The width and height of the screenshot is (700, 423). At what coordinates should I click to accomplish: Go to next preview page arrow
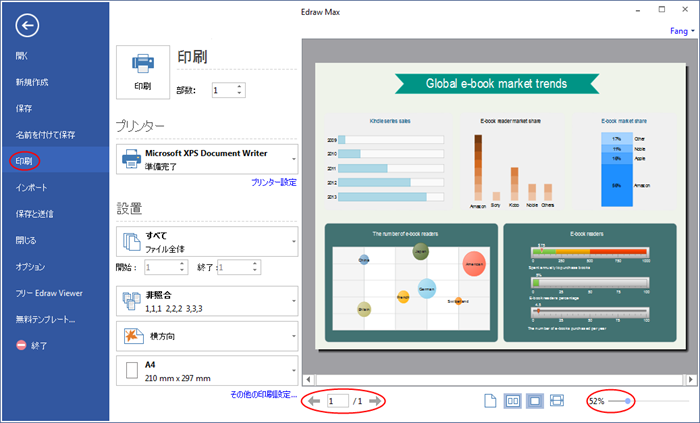[376, 401]
